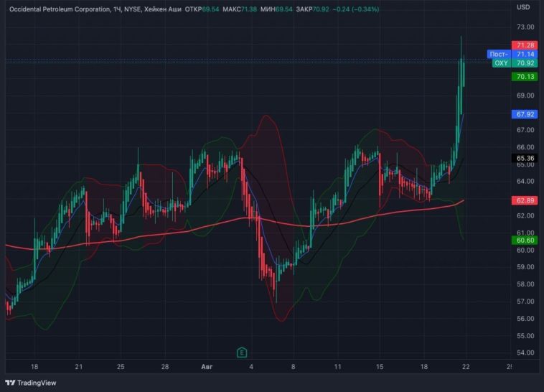Open the USD currency selector
Viewport: 544px width, 392px height.
(523, 7)
